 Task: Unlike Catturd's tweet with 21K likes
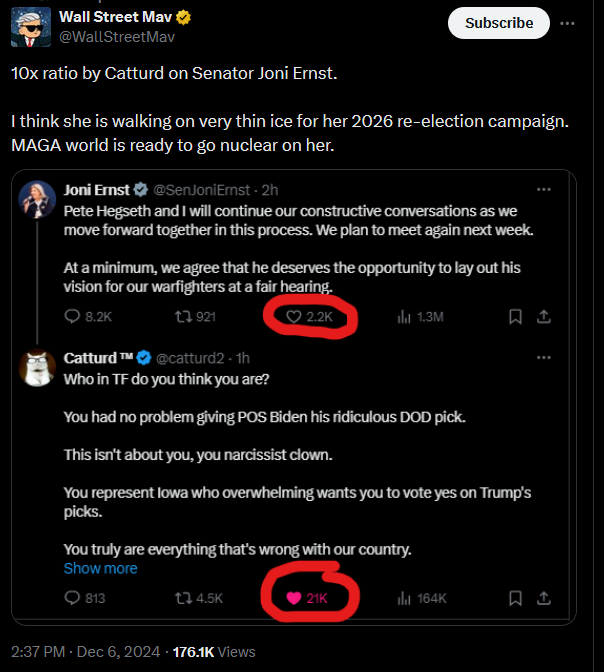[x=294, y=598]
